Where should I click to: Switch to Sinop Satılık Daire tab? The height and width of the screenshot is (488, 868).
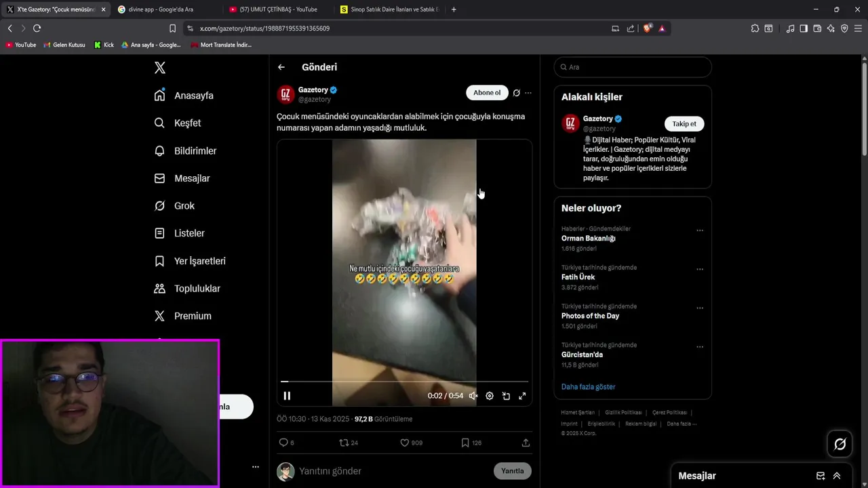390,9
